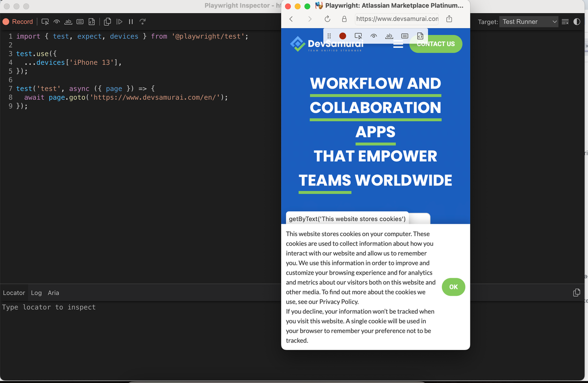Minimize the Playwright browser window
The width and height of the screenshot is (588, 383).
[x=298, y=6]
